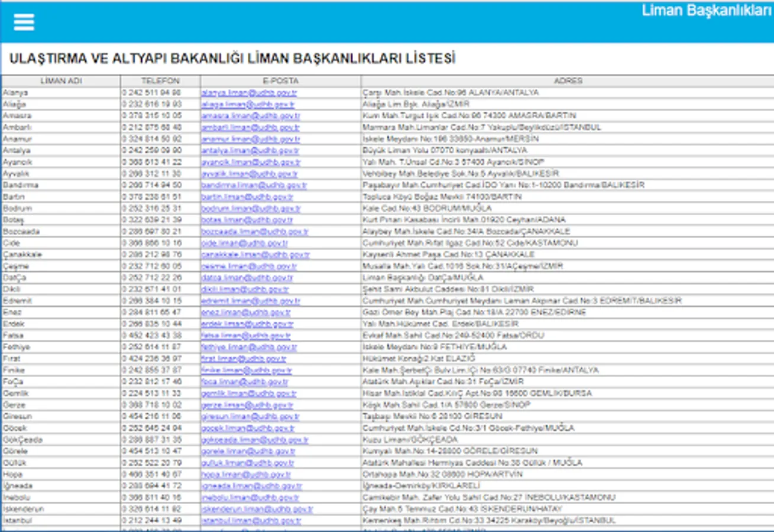Image resolution: width=774 pixels, height=532 pixels.
Task: Open edremit.liman@udhb.gov.tr email link
Action: click(251, 301)
